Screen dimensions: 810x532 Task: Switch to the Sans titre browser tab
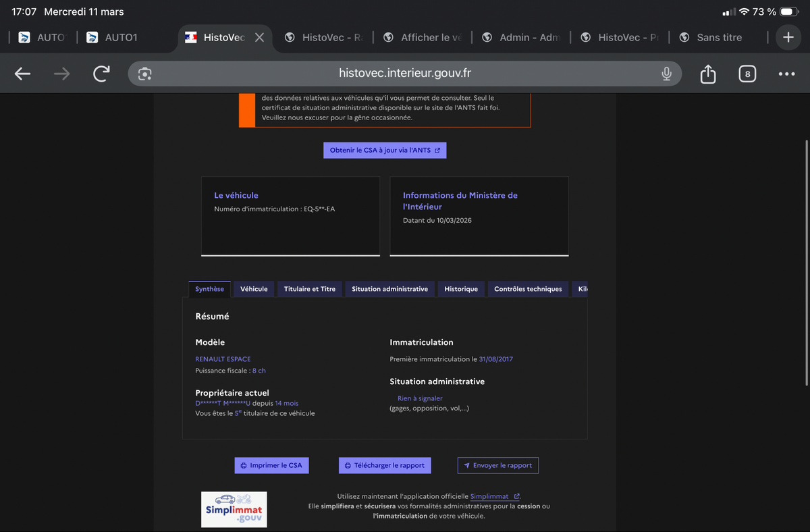pyautogui.click(x=720, y=37)
